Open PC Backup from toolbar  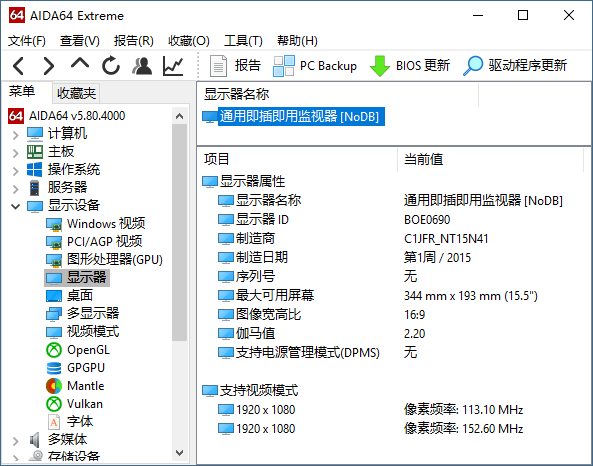(x=315, y=66)
